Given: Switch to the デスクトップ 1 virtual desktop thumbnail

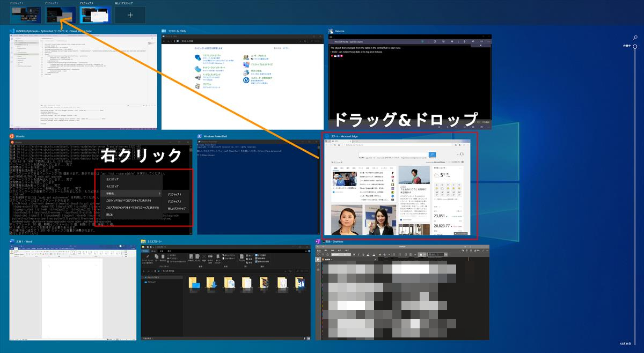Looking at the screenshot, I should coord(25,14).
